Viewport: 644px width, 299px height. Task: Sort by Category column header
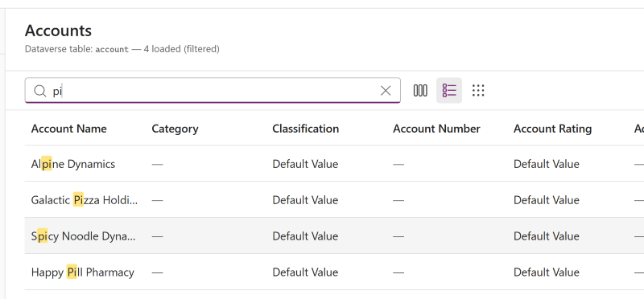pyautogui.click(x=175, y=129)
